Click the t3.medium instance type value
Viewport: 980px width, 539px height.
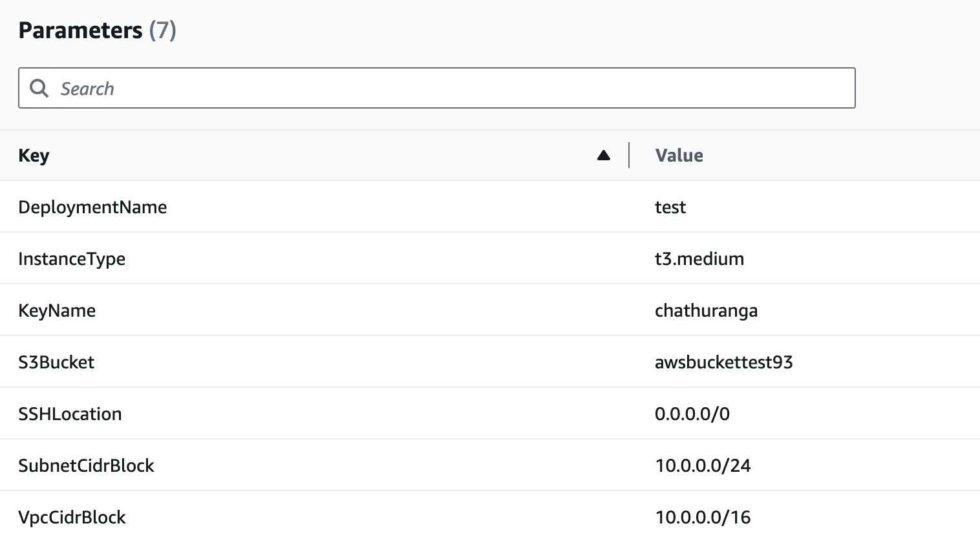700,259
